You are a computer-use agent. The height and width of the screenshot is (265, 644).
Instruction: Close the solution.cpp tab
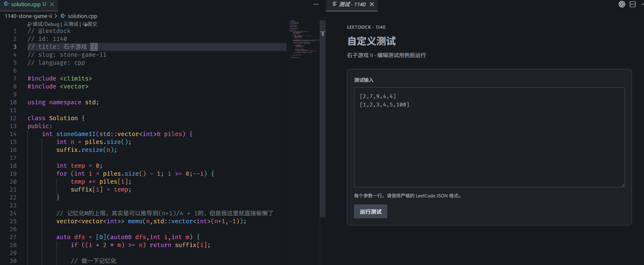pos(52,4)
